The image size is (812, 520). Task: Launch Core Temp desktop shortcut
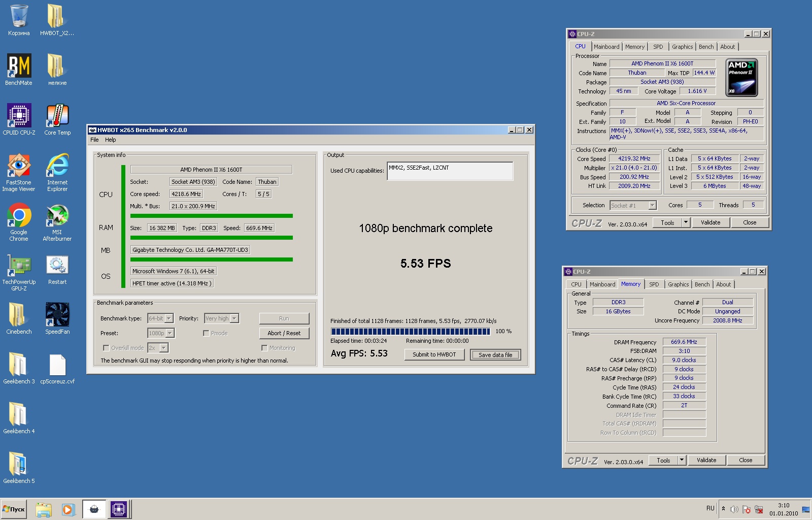57,120
